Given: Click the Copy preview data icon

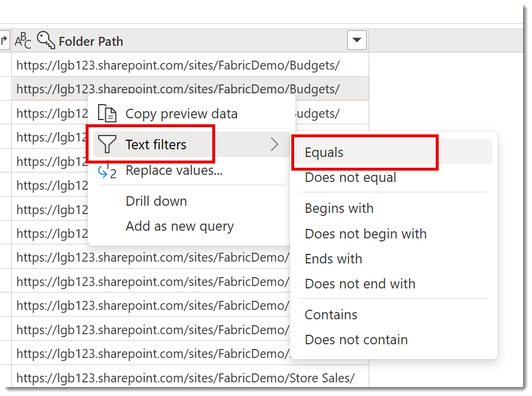Looking at the screenshot, I should pyautogui.click(x=107, y=114).
